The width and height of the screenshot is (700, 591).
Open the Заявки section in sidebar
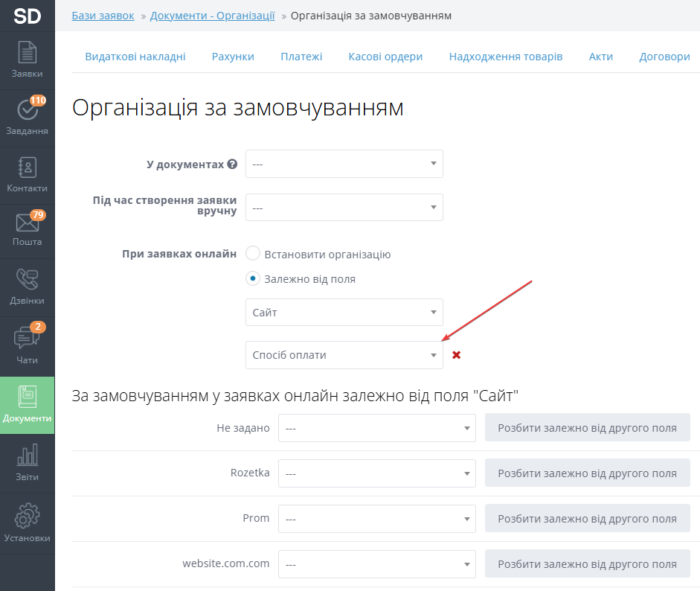(27, 60)
